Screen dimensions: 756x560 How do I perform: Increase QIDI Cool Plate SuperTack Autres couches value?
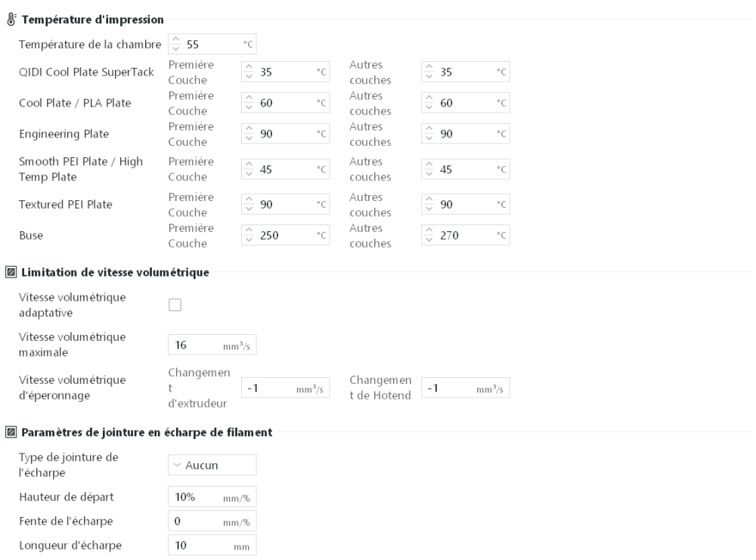427,67
